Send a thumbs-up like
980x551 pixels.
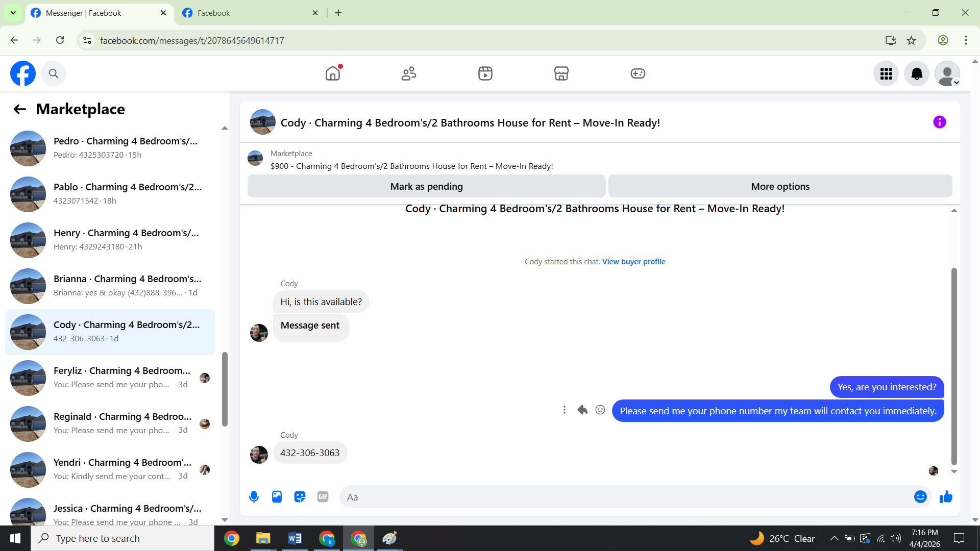[946, 497]
